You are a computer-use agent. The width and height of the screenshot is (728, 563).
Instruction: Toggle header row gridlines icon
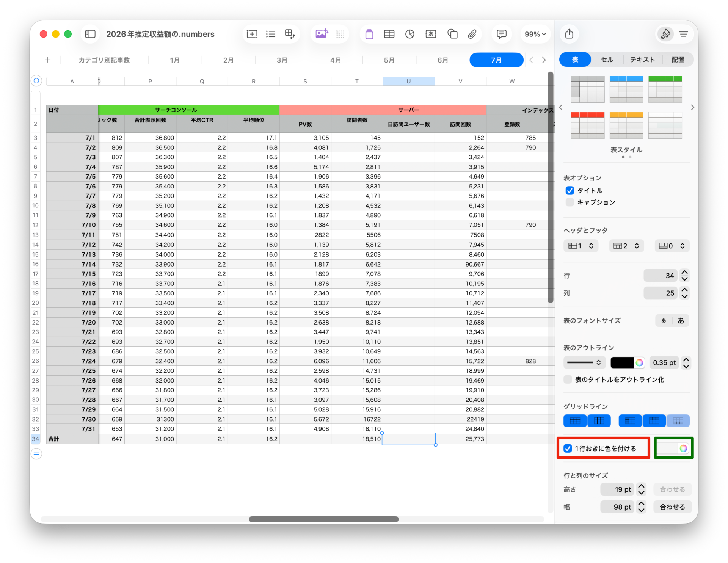tap(654, 421)
